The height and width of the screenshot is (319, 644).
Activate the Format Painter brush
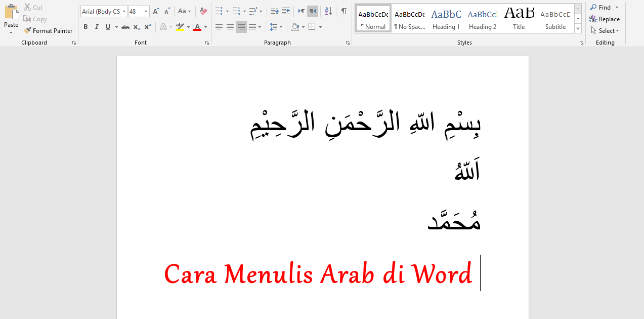point(48,31)
